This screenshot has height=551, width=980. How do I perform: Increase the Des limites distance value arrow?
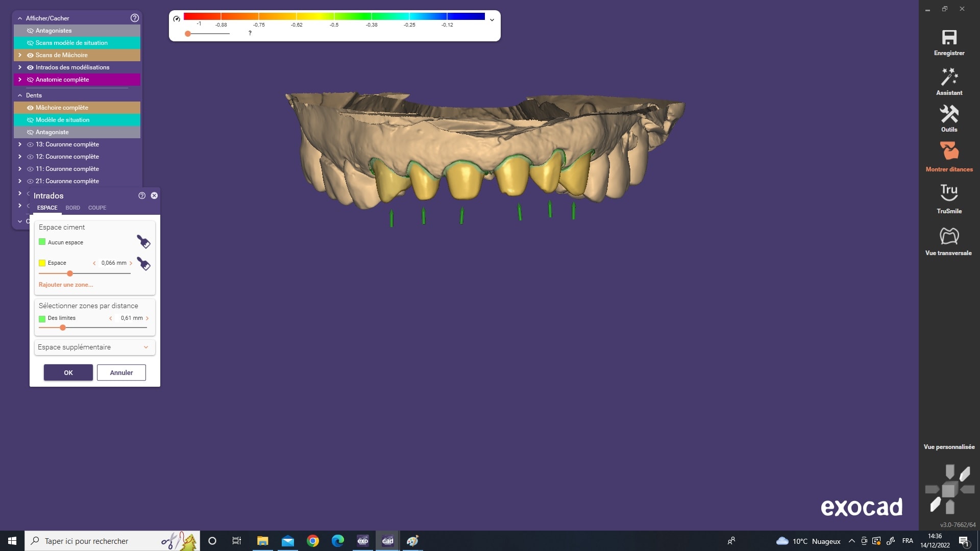pos(148,318)
